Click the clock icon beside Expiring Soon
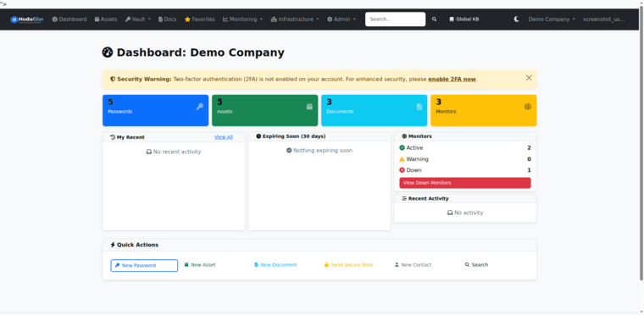This screenshot has height=315, width=644. (x=258, y=136)
